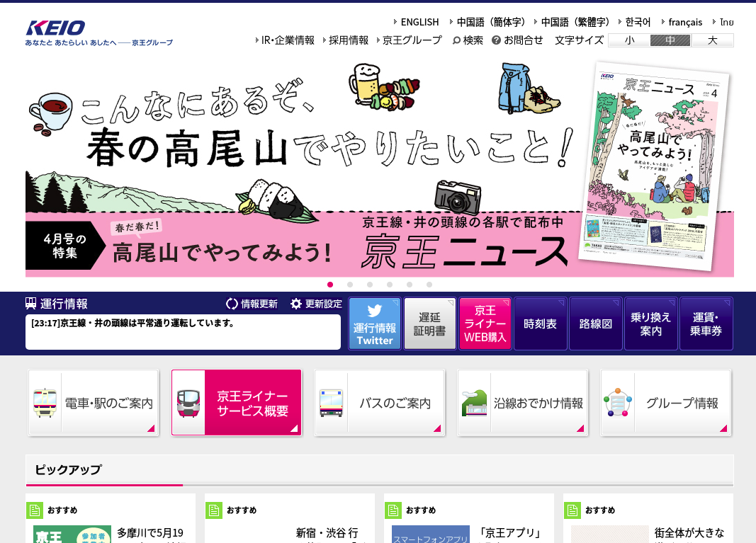Expand バスのご案内 menu
This screenshot has width=756, height=543.
380,403
